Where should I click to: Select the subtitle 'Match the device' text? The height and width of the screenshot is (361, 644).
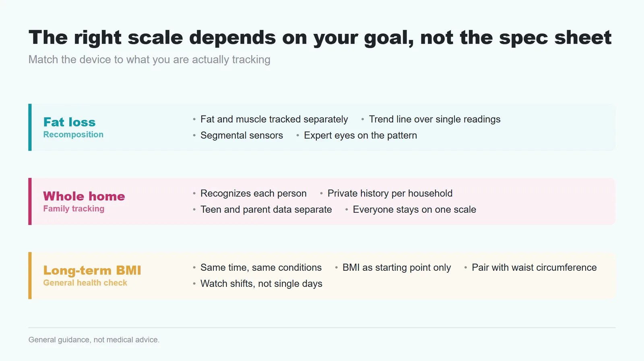[x=149, y=60]
